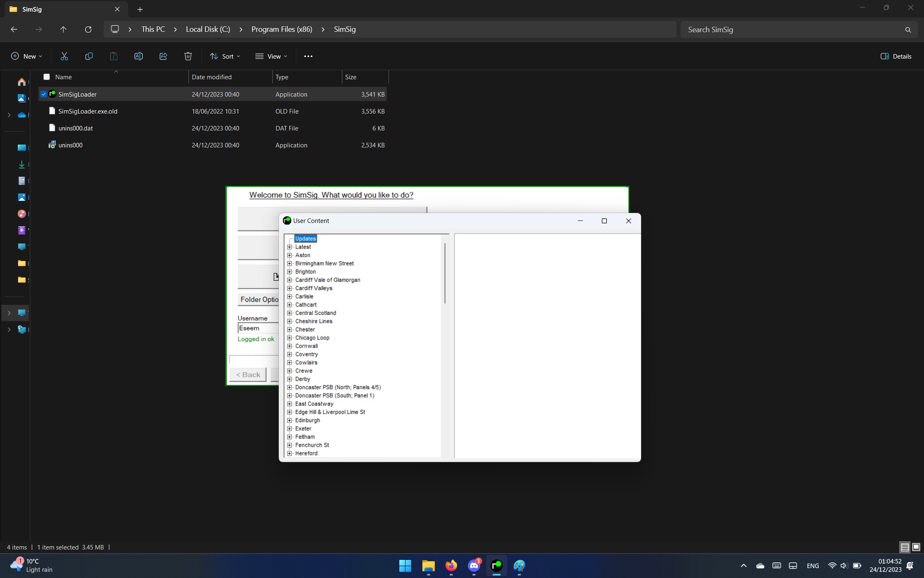Select the unins000.dat file row
924x578 pixels.
pyautogui.click(x=212, y=128)
